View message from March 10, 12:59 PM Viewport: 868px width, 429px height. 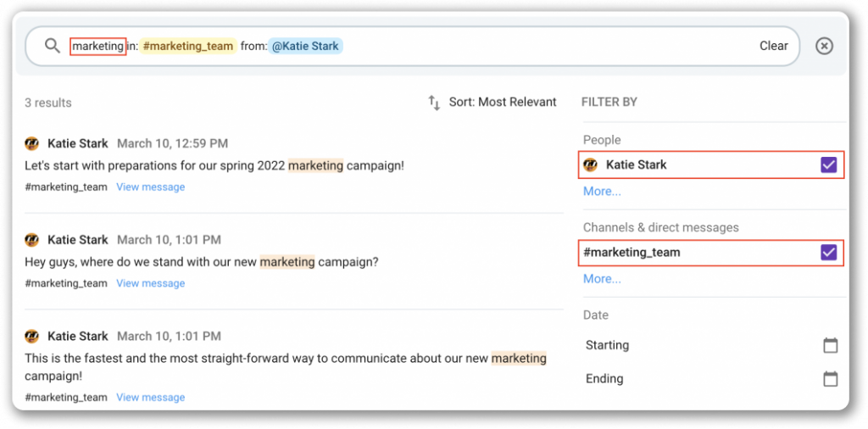[x=151, y=187]
